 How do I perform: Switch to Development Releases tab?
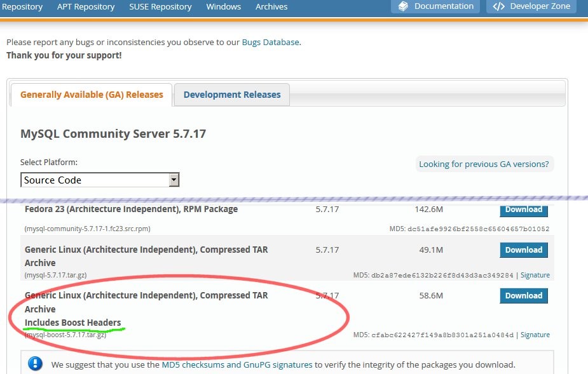[x=232, y=95]
